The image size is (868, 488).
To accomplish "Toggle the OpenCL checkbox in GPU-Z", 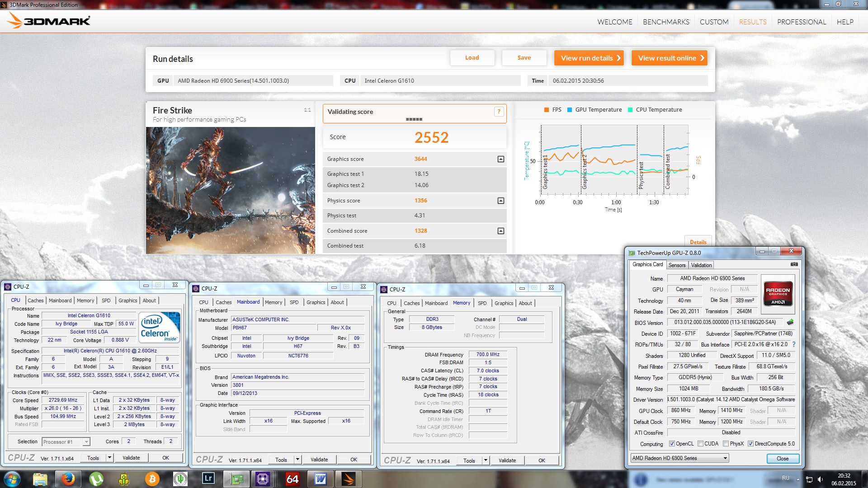I will 672,444.
